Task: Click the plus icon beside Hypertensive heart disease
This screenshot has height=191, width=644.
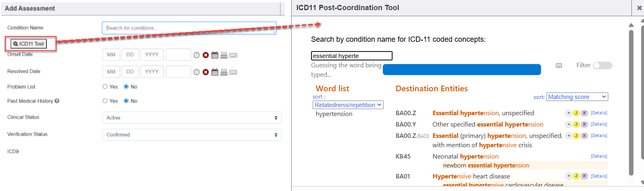Action: point(569,176)
